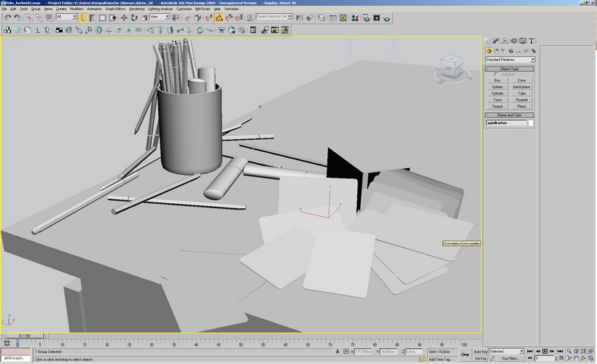597x364 pixels.
Task: Open the Rendering menu
Action: click(x=136, y=9)
